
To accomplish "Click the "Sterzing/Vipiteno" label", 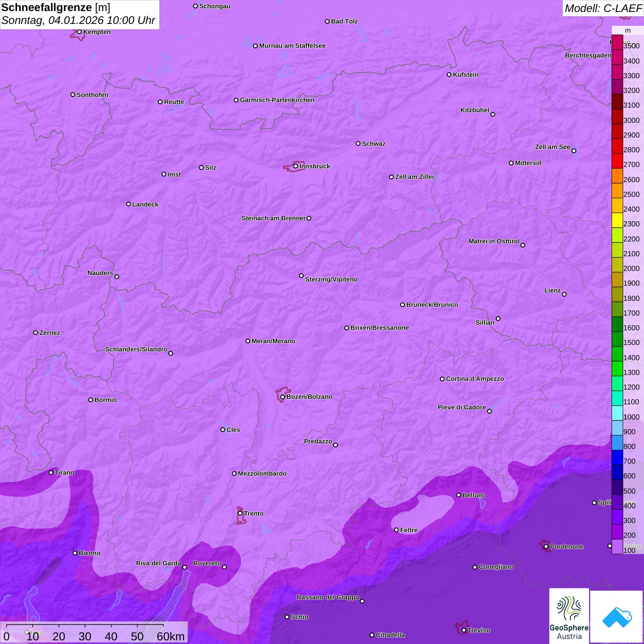I will pos(331,279).
